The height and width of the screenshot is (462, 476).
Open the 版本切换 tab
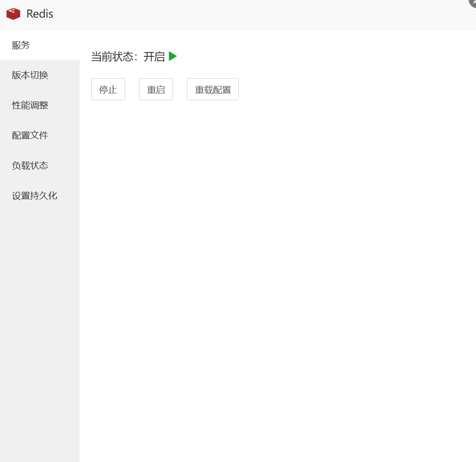pyautogui.click(x=40, y=75)
